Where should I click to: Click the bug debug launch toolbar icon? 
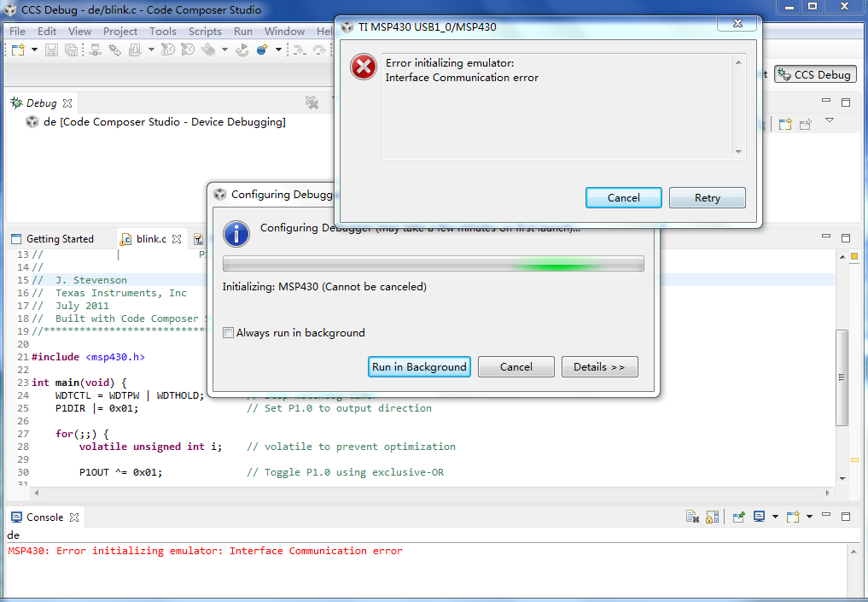point(114,50)
